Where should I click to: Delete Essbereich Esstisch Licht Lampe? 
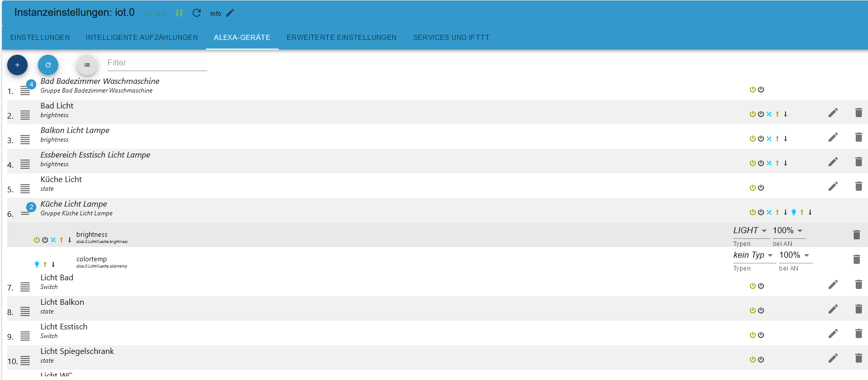point(859,162)
